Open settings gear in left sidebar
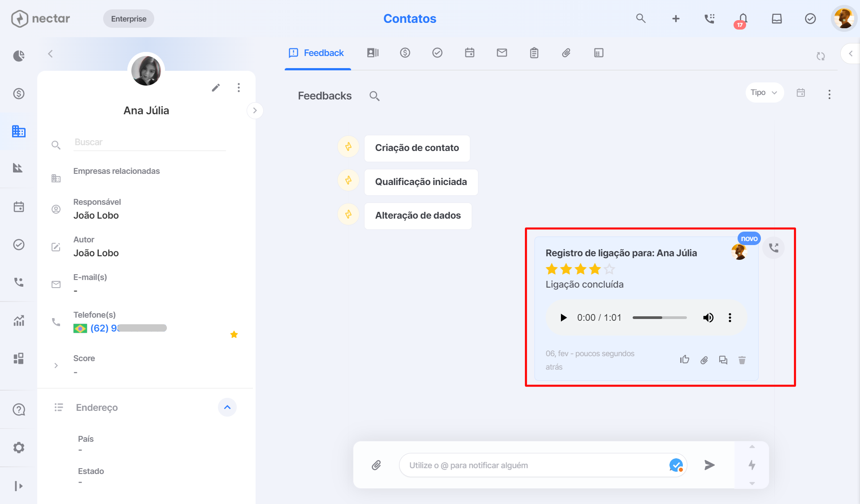Screen dimensions: 860x504 tap(19, 448)
